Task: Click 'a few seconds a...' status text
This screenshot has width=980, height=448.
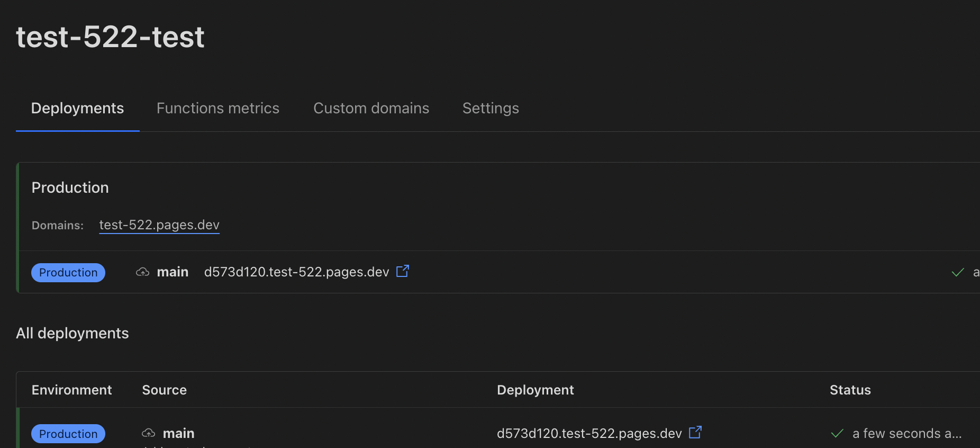Action: (907, 434)
